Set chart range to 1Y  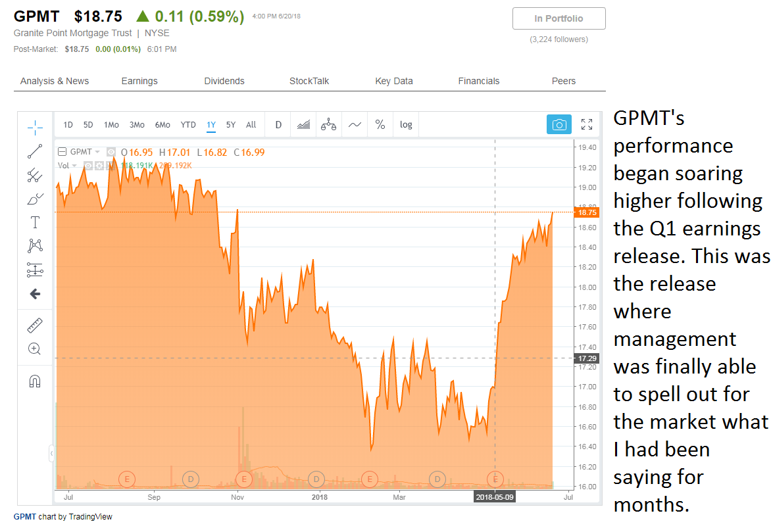click(x=211, y=125)
